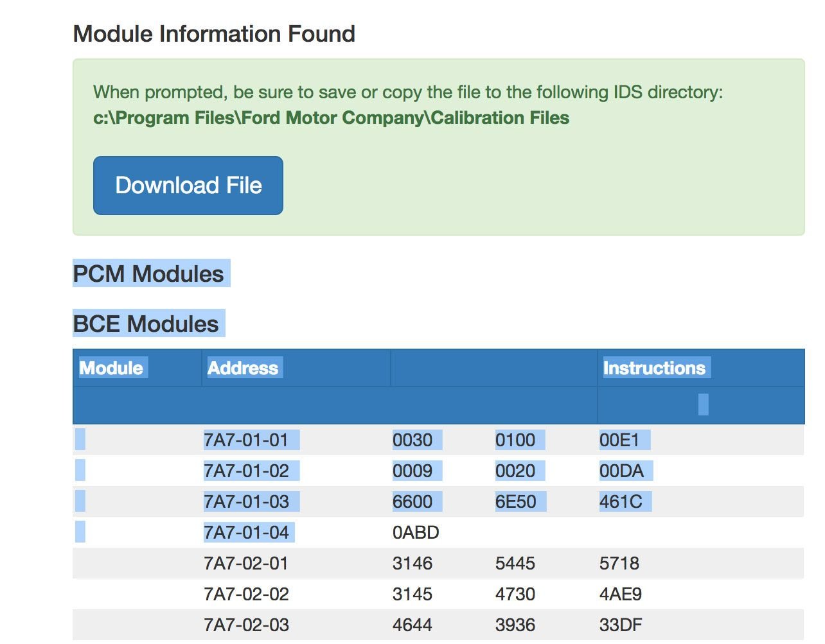Click the Module column header

click(x=111, y=368)
